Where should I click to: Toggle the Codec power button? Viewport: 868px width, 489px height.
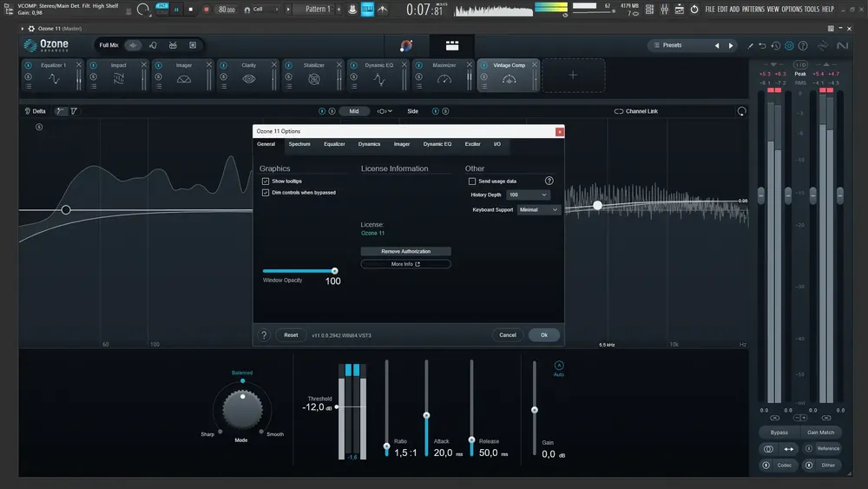click(x=766, y=466)
